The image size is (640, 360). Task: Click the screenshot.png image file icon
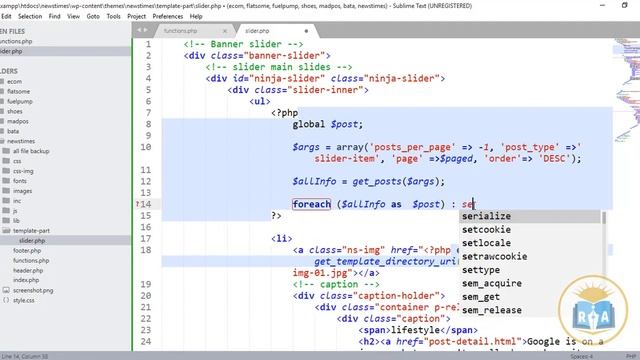pos(6,290)
